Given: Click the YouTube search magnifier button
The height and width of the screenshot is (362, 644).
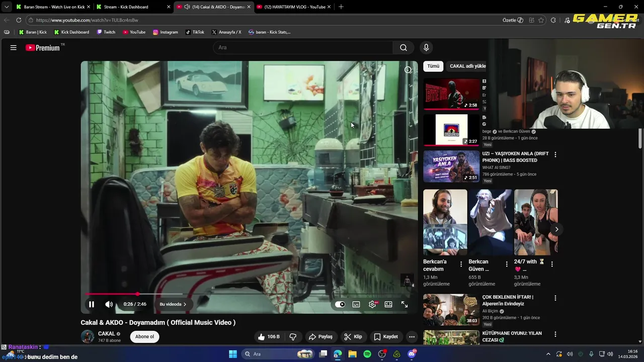Looking at the screenshot, I should [x=404, y=48].
